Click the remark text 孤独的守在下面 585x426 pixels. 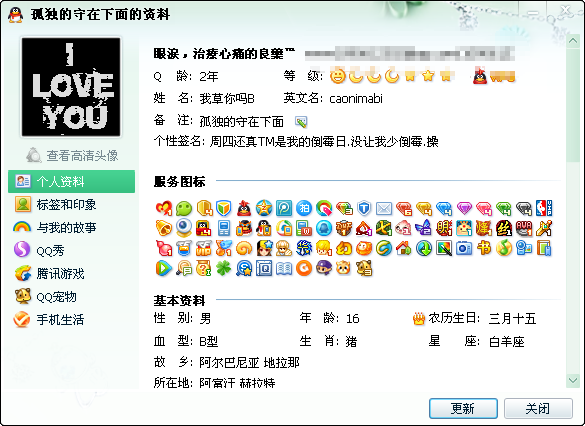tap(241, 122)
